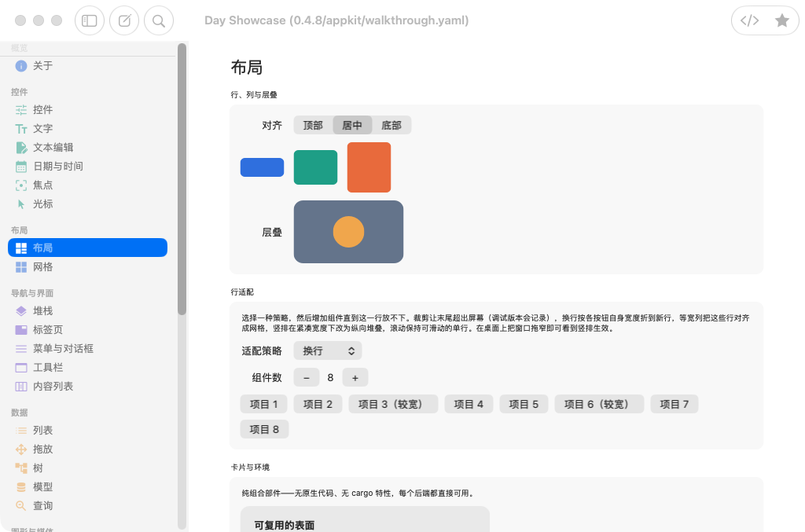Select 底部 alignment segment
Image resolution: width=805 pixels, height=532 pixels.
pos(391,125)
